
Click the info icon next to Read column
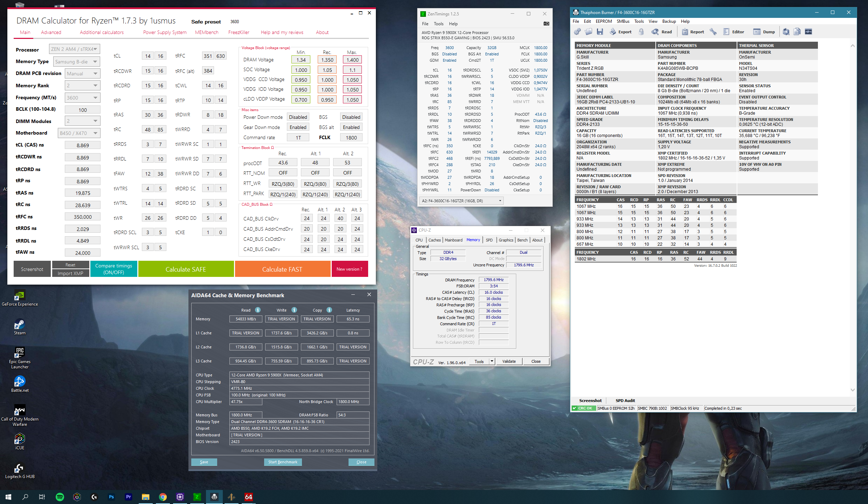pos(258,310)
